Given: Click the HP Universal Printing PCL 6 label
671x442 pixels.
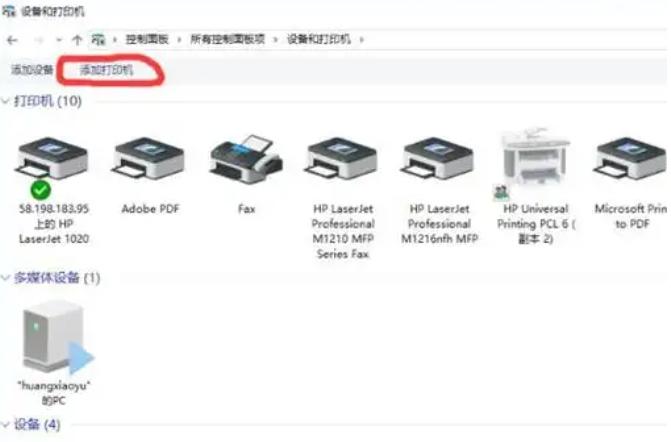Looking at the screenshot, I should click(x=536, y=224).
